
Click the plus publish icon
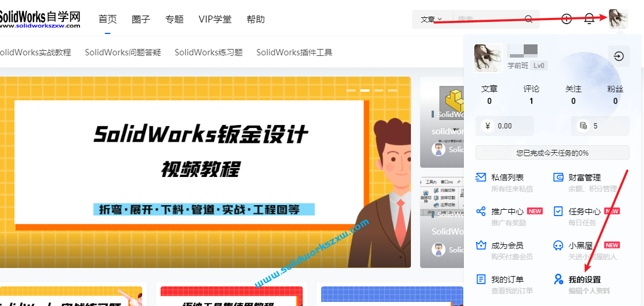coord(566,19)
